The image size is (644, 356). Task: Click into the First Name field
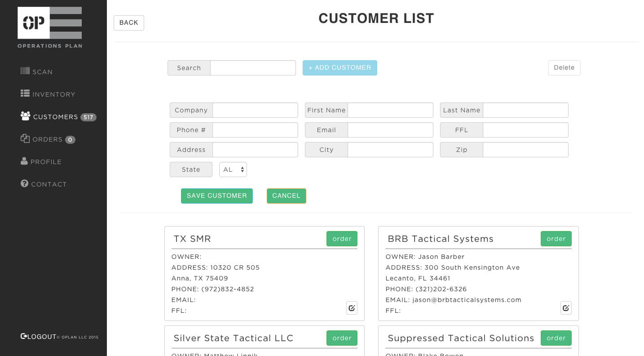(390, 110)
